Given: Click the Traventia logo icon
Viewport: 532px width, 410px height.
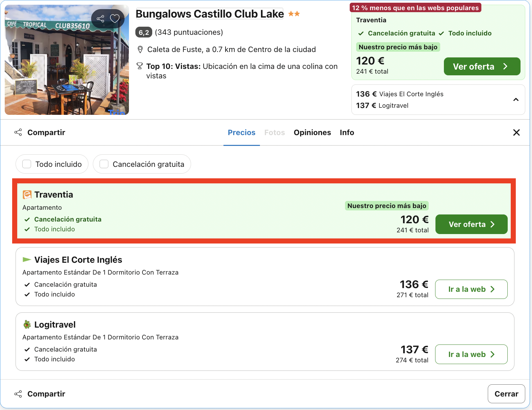Looking at the screenshot, I should tap(27, 195).
